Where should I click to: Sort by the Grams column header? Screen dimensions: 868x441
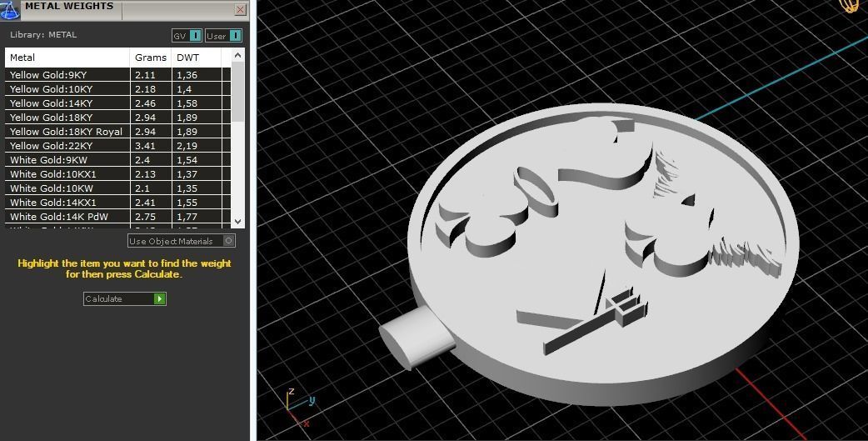point(151,58)
